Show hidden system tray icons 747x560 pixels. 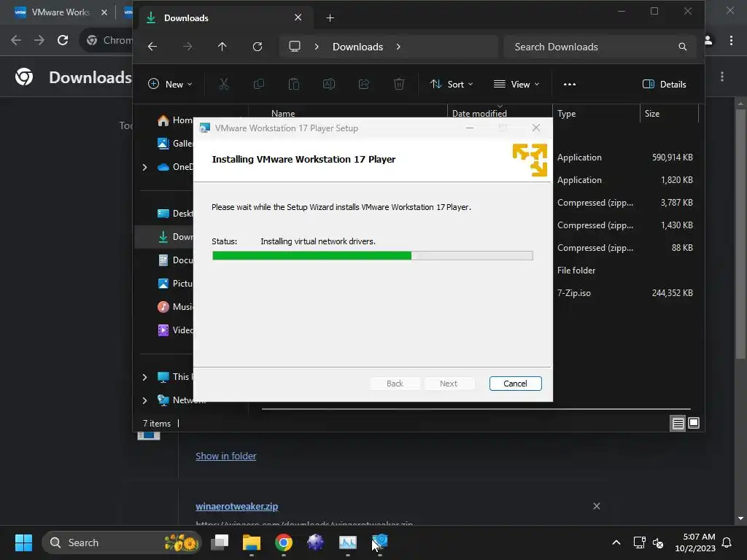[x=616, y=542]
